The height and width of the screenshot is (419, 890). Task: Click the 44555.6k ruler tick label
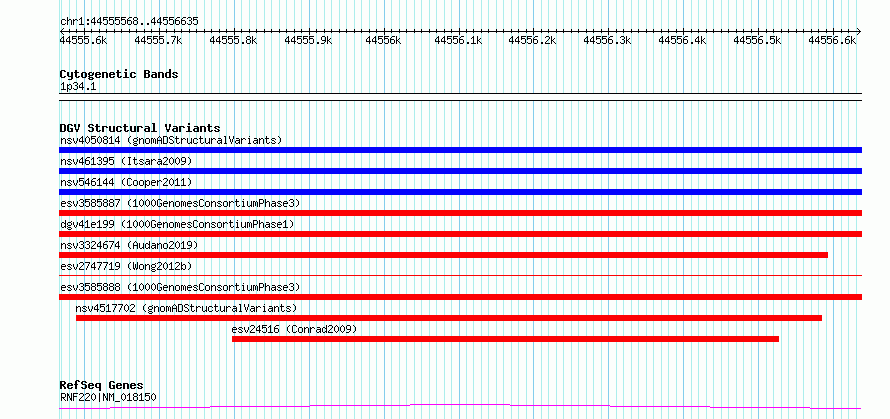84,40
